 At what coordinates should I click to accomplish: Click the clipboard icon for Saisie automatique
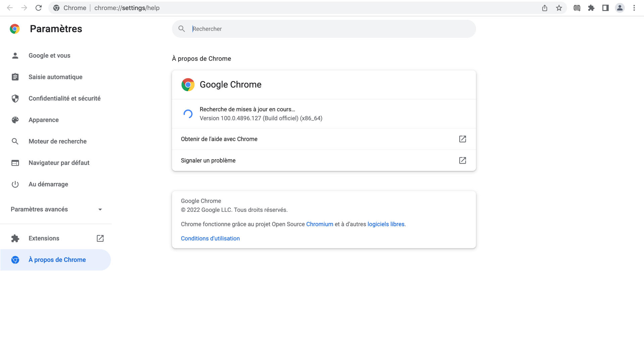tap(15, 77)
